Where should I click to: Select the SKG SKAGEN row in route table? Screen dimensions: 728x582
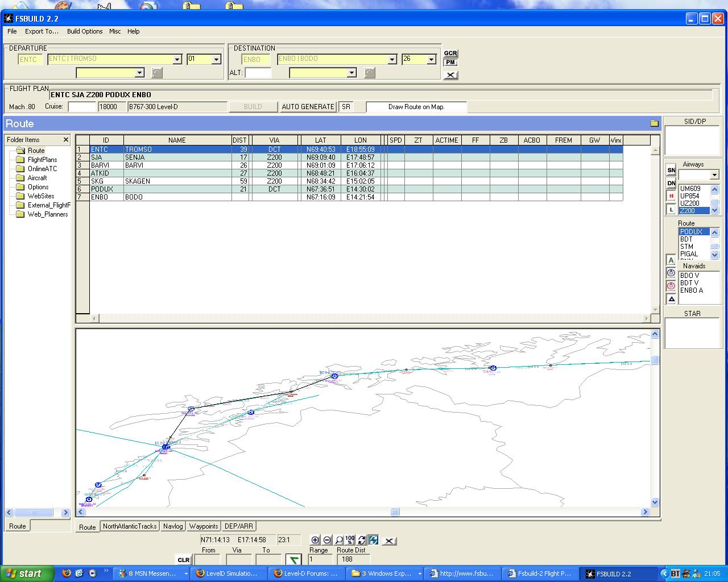(349, 181)
